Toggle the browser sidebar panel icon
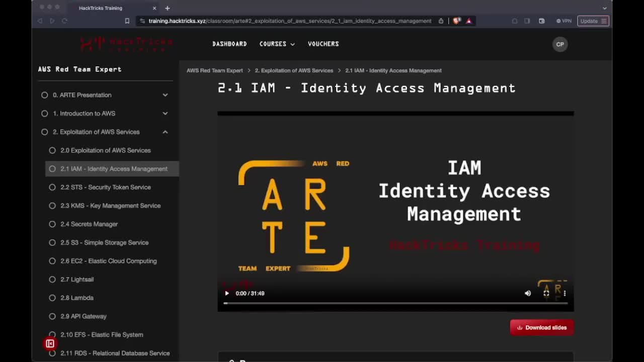This screenshot has height=362, width=644. pos(527,21)
